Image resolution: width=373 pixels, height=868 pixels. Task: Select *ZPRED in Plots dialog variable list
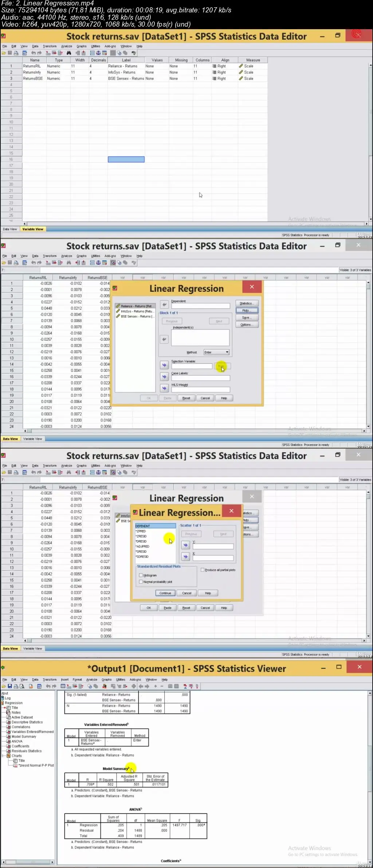[x=141, y=531]
